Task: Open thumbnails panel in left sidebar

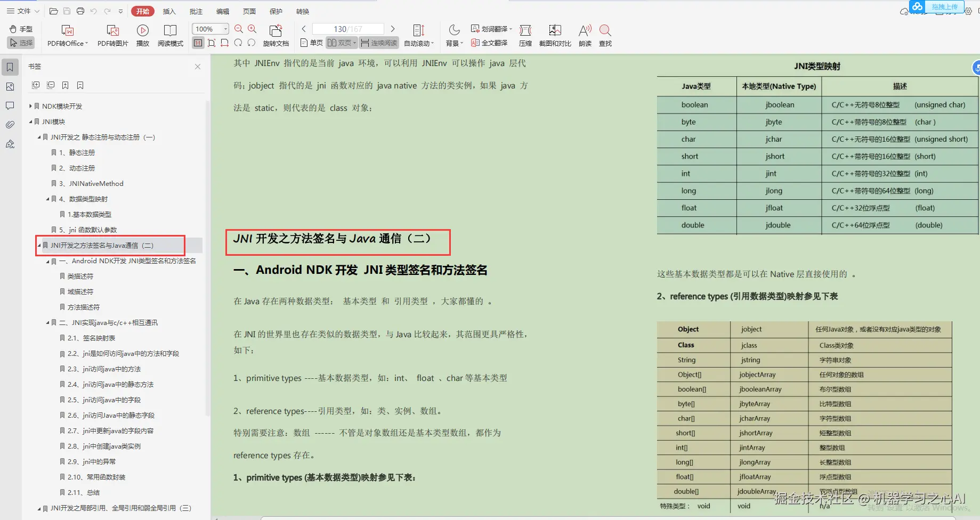Action: click(x=10, y=86)
